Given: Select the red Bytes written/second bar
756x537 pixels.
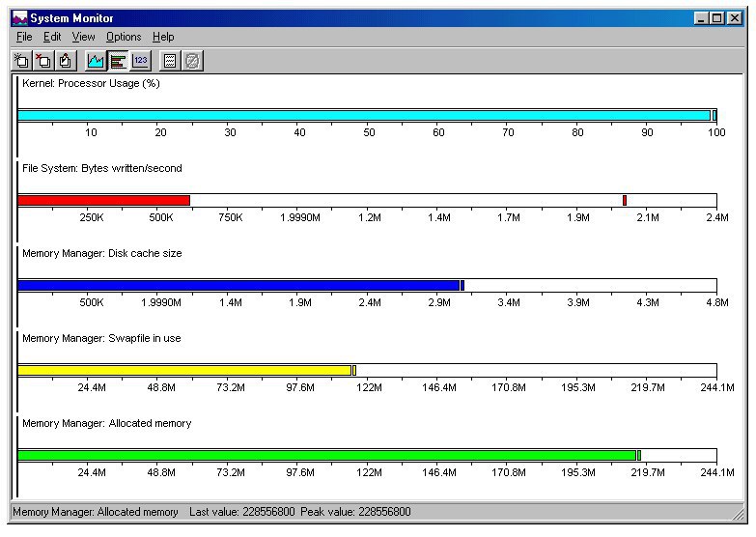Looking at the screenshot, I should tap(103, 200).
